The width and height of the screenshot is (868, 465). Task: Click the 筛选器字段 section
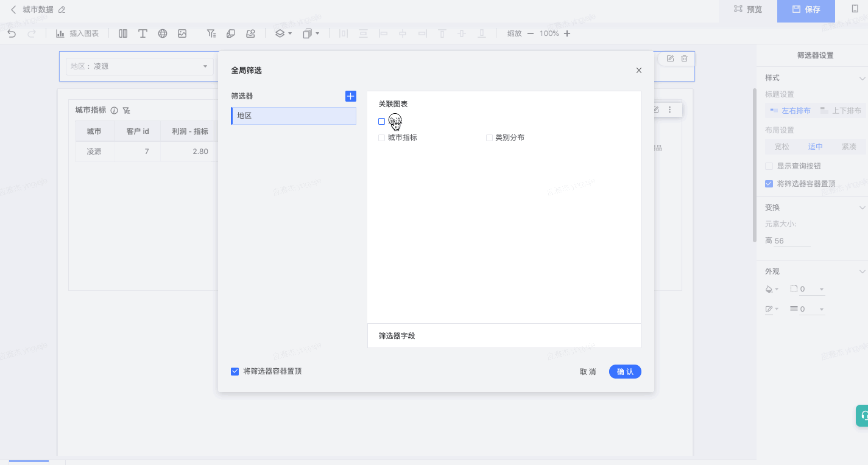point(504,336)
